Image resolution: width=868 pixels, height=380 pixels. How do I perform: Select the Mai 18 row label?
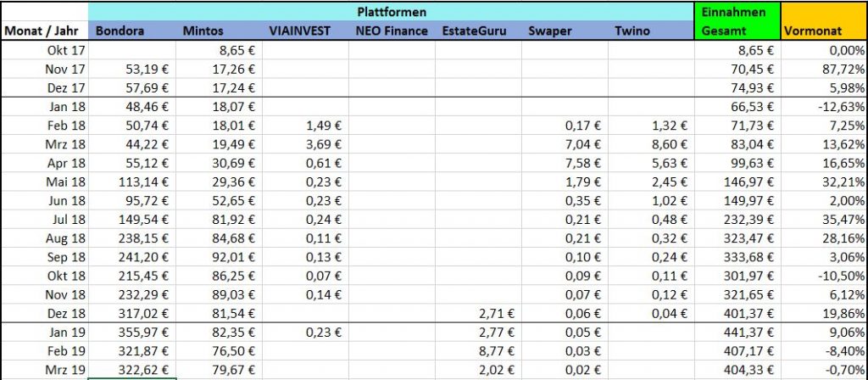(44, 182)
